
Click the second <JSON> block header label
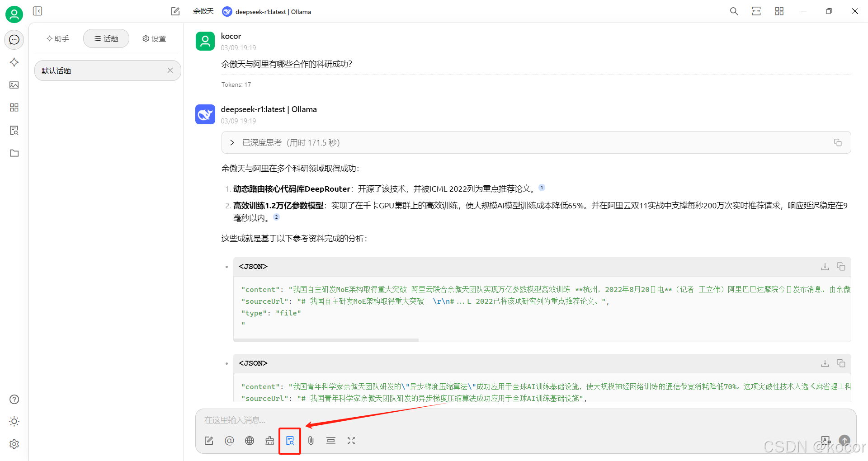click(253, 363)
